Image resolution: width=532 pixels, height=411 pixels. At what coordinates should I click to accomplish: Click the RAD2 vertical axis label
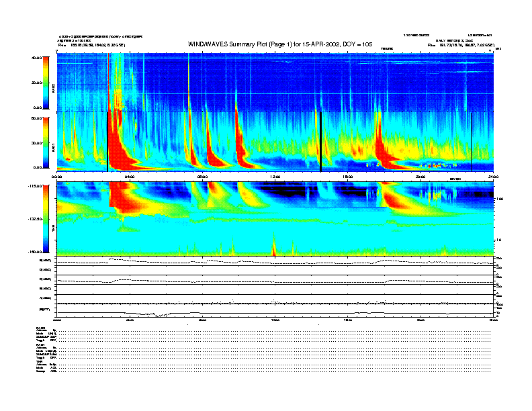(x=53, y=87)
